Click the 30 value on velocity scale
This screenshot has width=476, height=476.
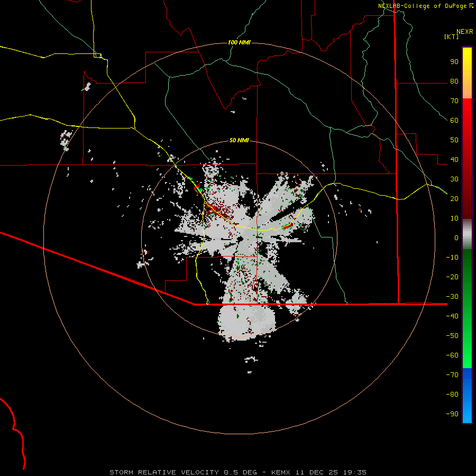click(x=454, y=179)
